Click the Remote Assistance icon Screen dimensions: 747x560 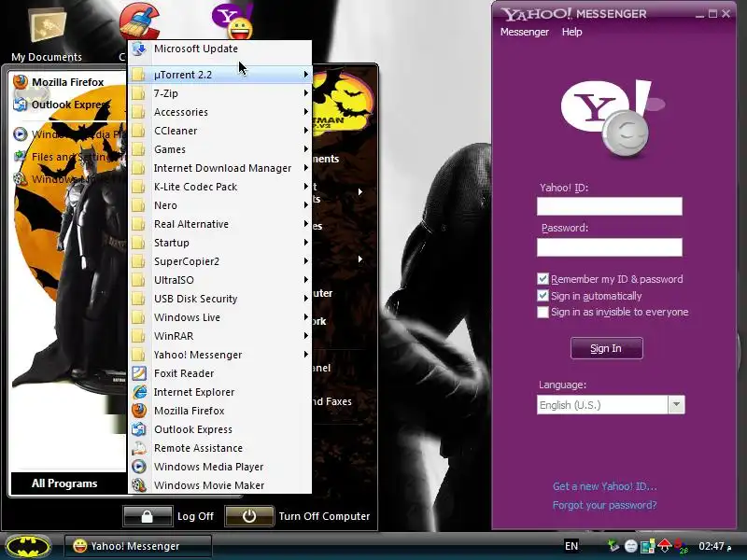139,448
